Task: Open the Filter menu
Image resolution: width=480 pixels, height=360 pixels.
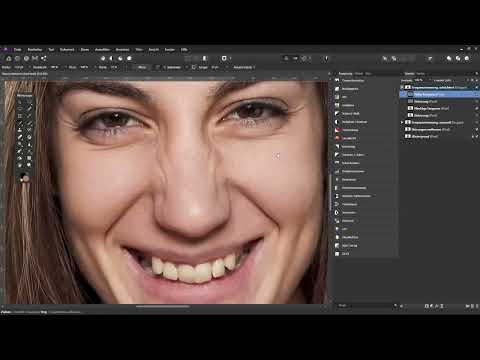Action: pos(139,50)
